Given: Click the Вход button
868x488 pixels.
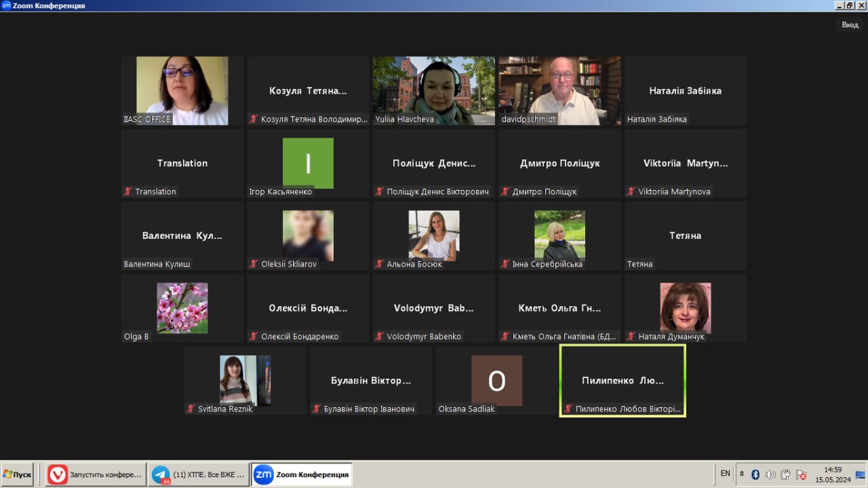Looking at the screenshot, I should coord(850,25).
